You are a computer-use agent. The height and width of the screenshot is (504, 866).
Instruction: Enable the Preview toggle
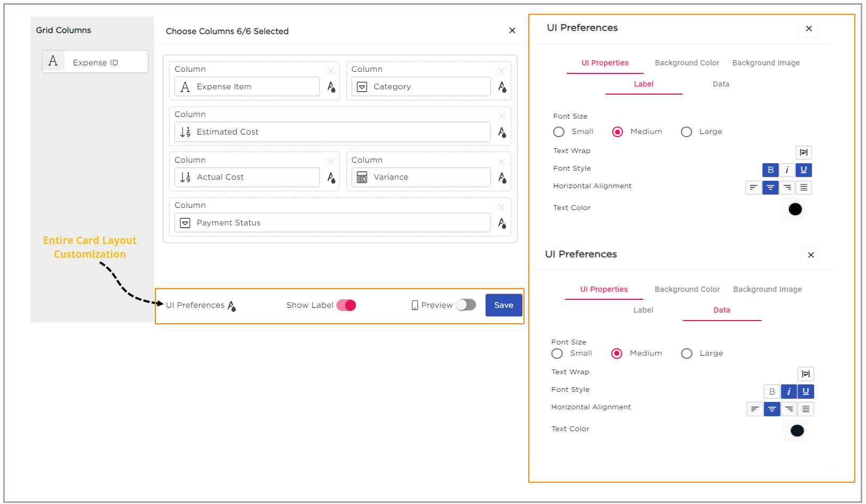466,305
